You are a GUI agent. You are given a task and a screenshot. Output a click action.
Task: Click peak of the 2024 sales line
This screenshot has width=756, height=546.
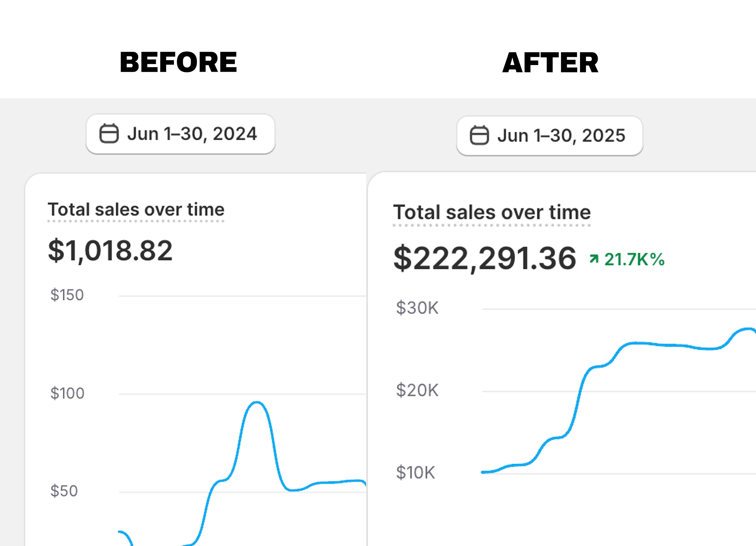coord(257,402)
